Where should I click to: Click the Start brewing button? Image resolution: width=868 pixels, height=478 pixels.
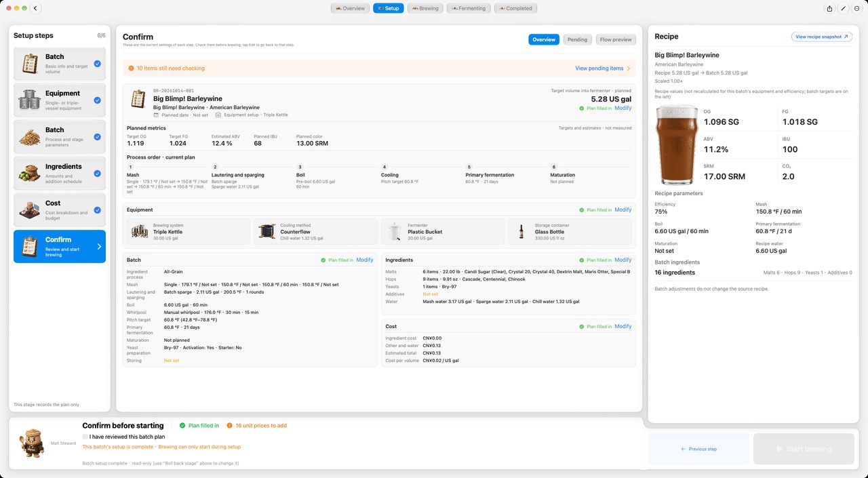[804, 449]
